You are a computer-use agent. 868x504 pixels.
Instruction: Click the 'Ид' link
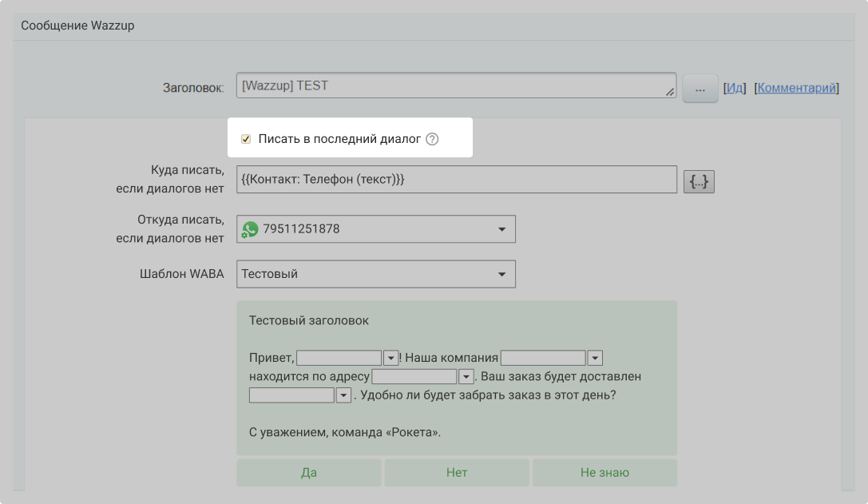[735, 88]
